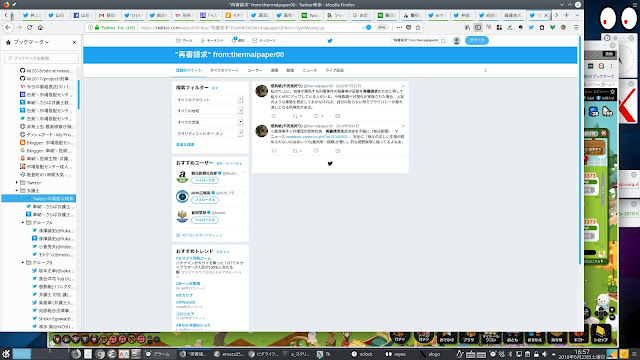Click the Twitter bird logo in header
The height and width of the screenshot is (360, 640).
click(330, 40)
